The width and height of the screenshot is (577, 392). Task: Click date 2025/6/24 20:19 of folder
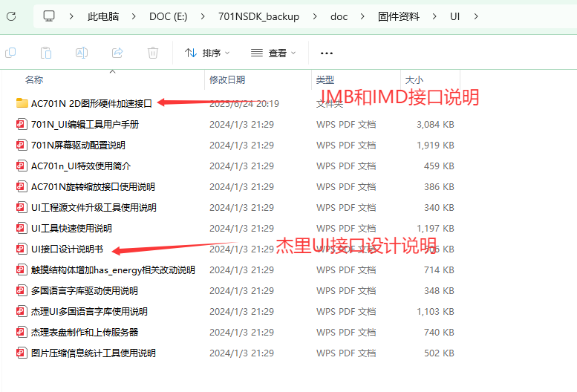pos(244,104)
